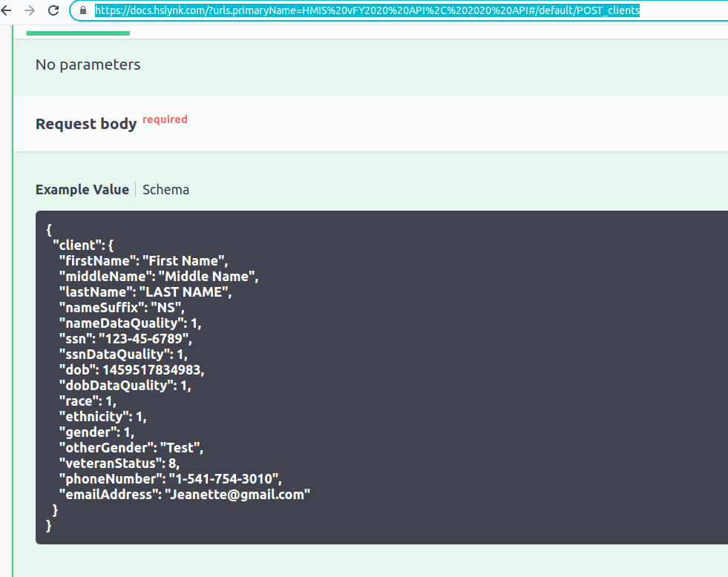Click the green underline indicator above No parameters

point(77,32)
